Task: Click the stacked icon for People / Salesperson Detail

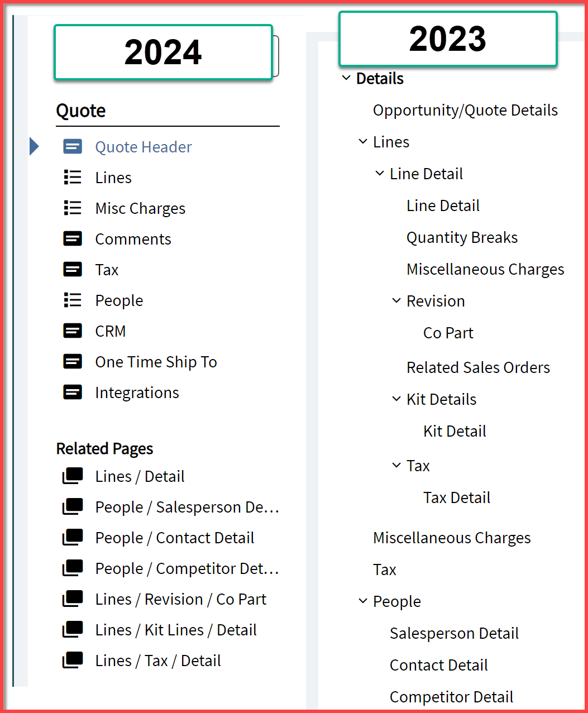Action: [x=73, y=507]
